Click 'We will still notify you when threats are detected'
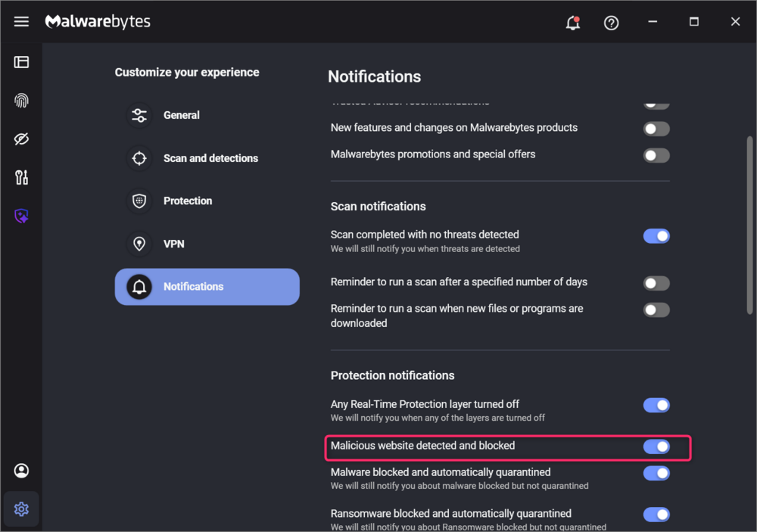Viewport: 757px width, 532px height. pos(425,249)
